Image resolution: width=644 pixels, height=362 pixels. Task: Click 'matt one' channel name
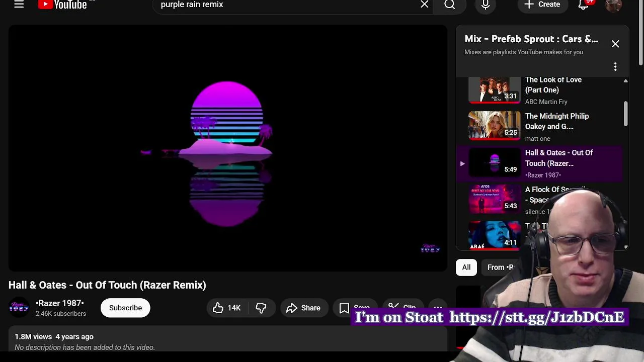point(537,139)
